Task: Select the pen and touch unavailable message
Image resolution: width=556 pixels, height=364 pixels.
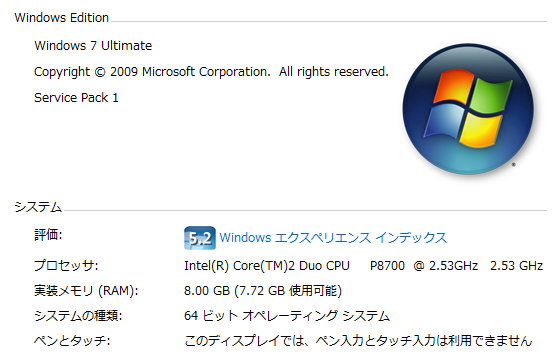Action: pos(358,341)
